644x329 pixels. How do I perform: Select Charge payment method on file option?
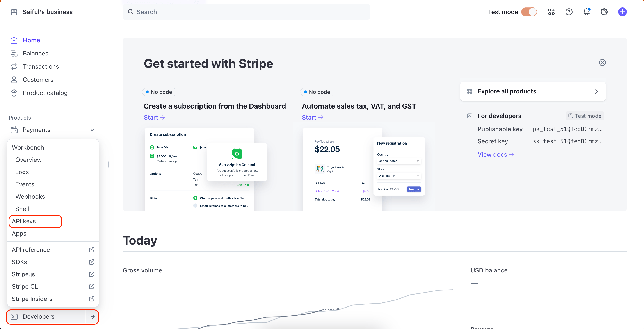[x=195, y=198]
